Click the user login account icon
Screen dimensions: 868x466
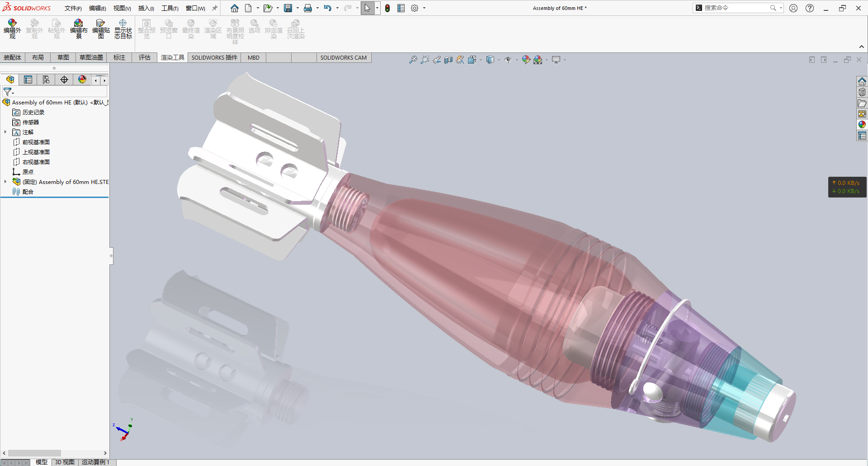pyautogui.click(x=793, y=8)
